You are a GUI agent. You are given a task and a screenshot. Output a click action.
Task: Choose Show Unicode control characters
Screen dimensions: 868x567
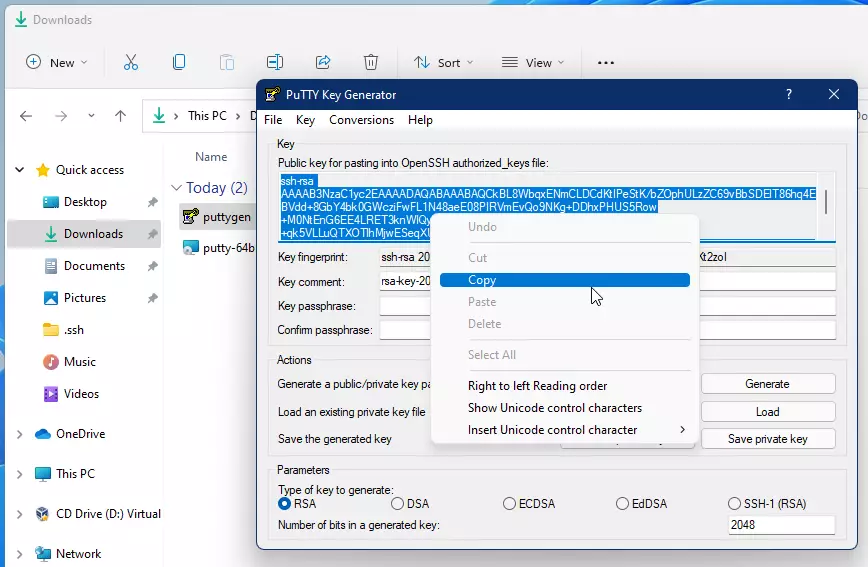[565, 408]
